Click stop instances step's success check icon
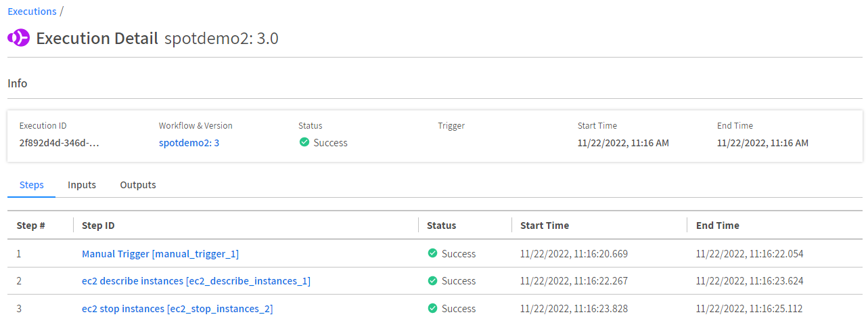Screen dimensions: 868x321 coord(432,309)
